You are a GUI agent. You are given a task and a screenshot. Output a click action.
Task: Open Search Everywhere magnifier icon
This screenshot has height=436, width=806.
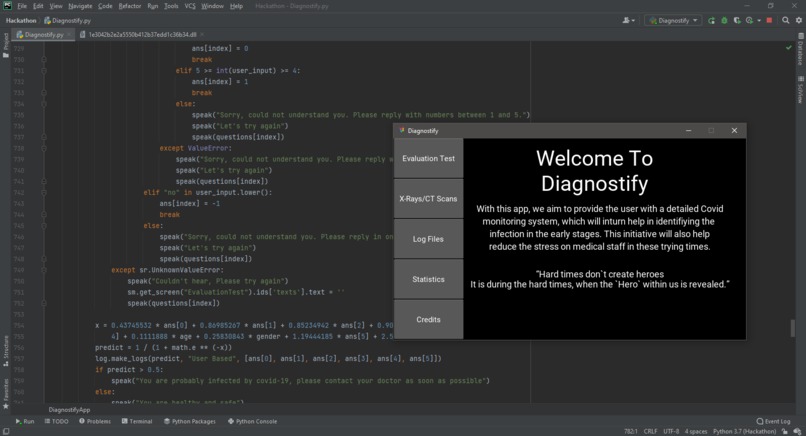pyautogui.click(x=786, y=21)
